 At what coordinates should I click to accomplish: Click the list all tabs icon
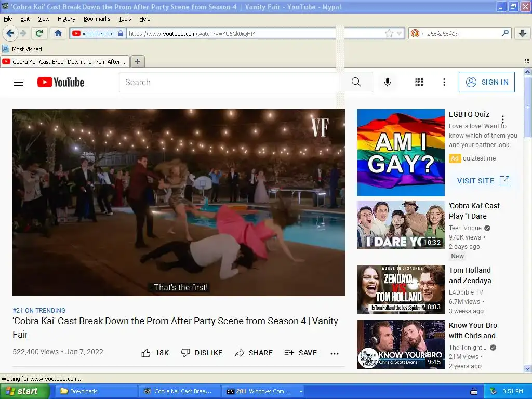tap(527, 61)
